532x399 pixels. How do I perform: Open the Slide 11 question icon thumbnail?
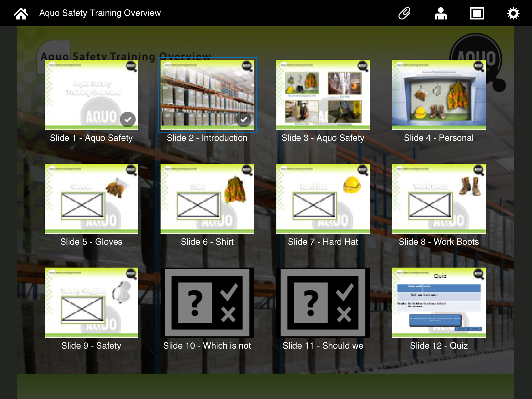323,303
